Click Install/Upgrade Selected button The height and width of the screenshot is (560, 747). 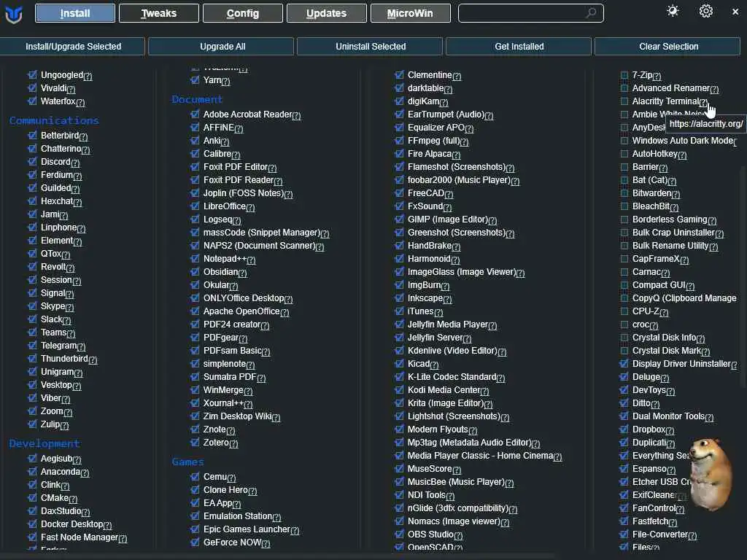click(72, 47)
